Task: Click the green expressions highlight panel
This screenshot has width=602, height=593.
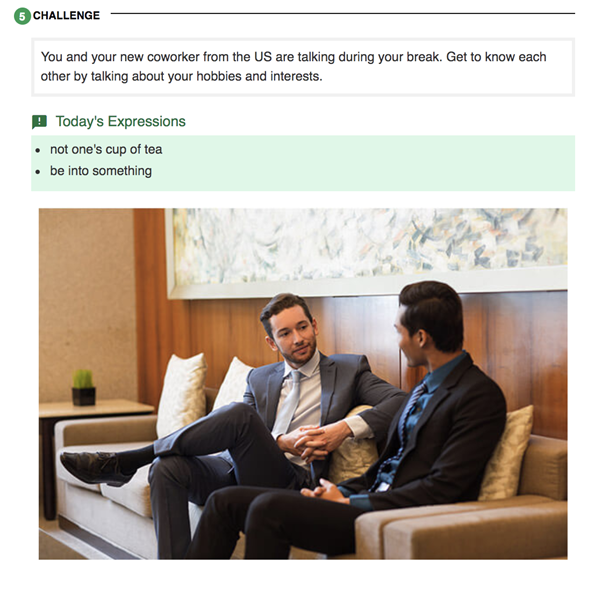Action: point(303,163)
